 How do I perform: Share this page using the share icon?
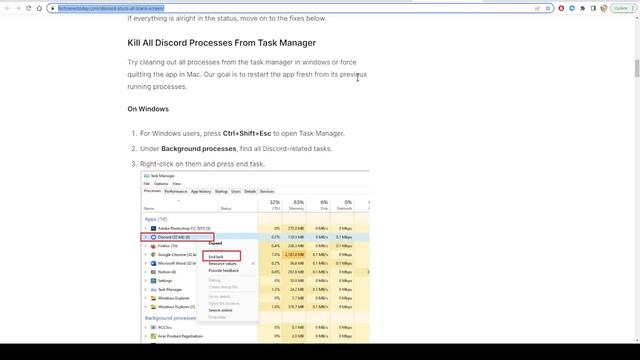tap(537, 8)
